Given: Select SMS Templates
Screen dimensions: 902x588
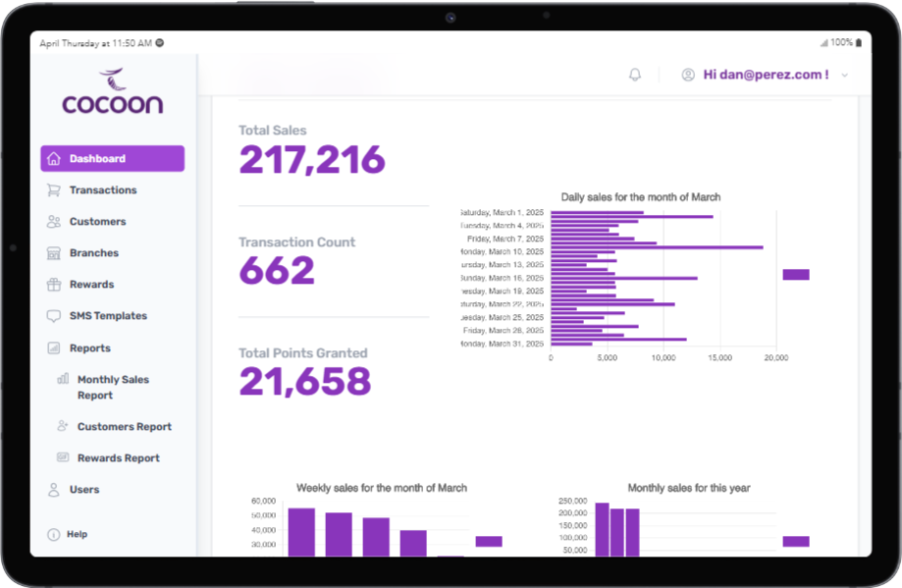Looking at the screenshot, I should (108, 316).
